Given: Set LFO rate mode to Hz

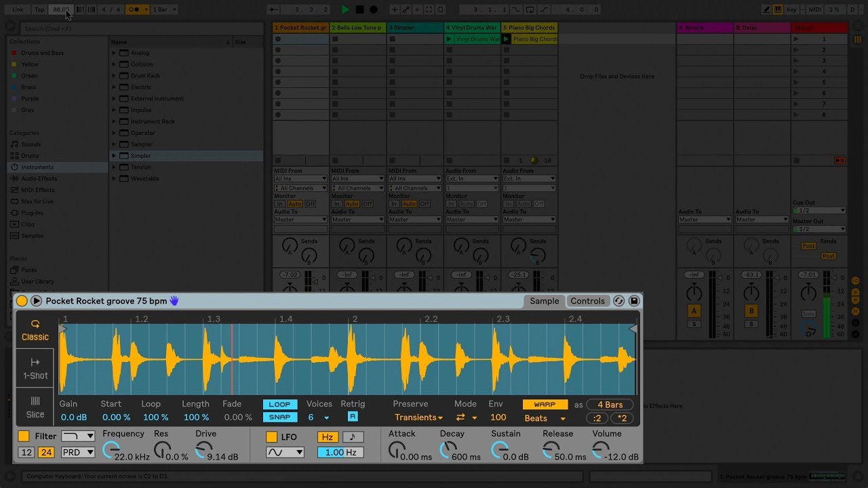Looking at the screenshot, I should (328, 437).
